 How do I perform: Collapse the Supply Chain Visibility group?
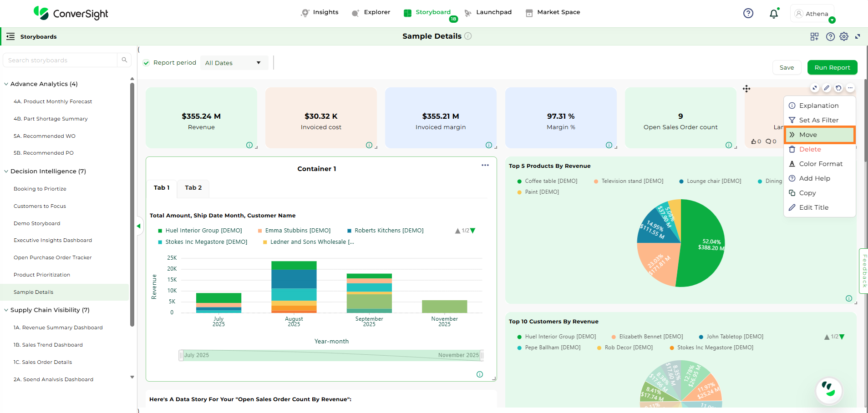(x=6, y=310)
